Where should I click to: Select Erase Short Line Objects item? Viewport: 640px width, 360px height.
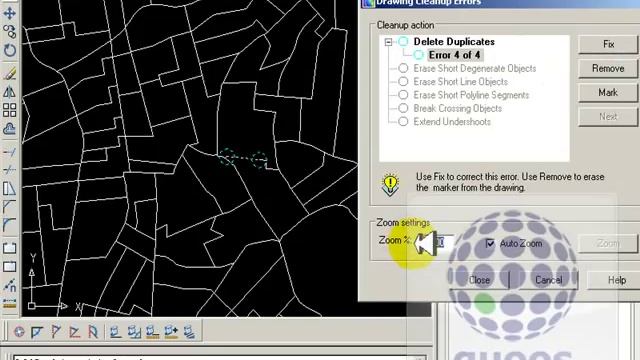(460, 82)
